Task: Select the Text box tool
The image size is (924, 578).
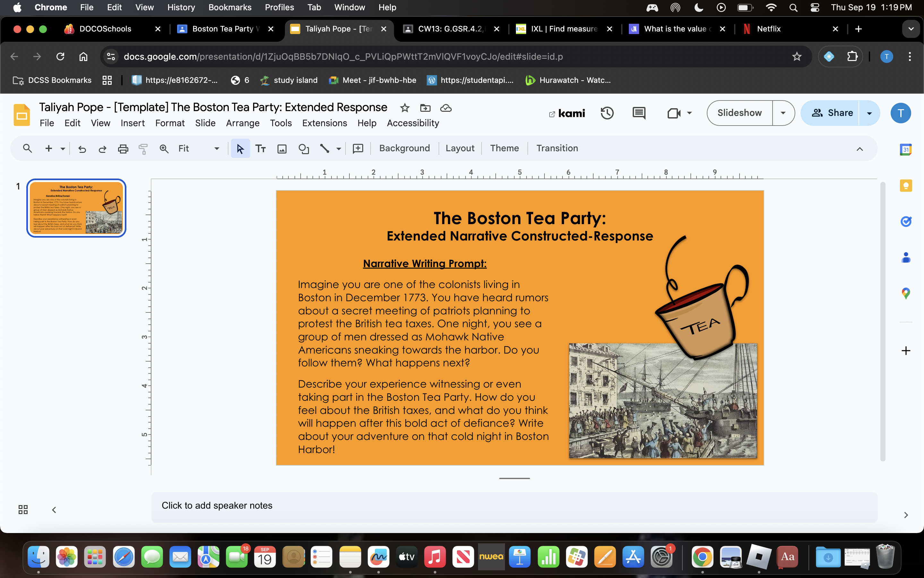Action: pyautogui.click(x=261, y=148)
